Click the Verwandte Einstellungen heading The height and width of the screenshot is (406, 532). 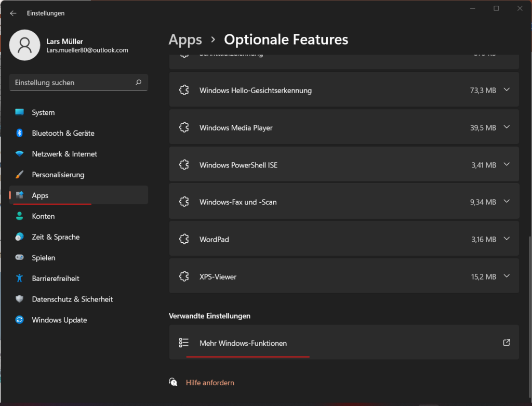click(210, 316)
